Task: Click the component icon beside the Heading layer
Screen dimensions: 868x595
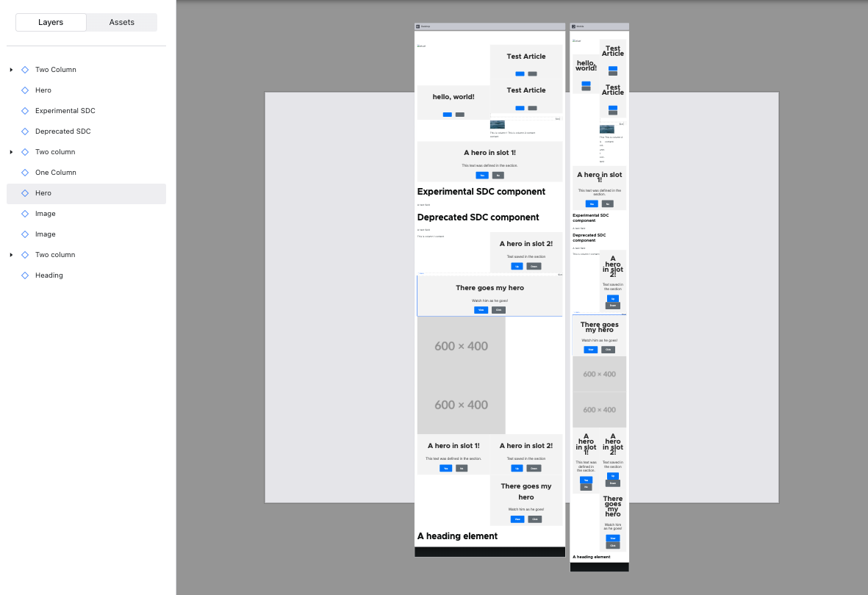Action: (x=26, y=275)
